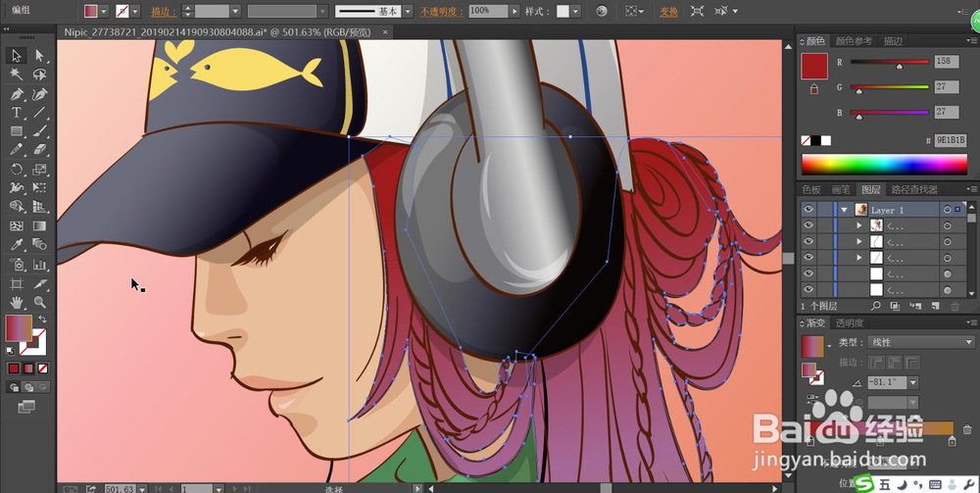
Task: Click Layer 1 target circle
Action: [947, 210]
